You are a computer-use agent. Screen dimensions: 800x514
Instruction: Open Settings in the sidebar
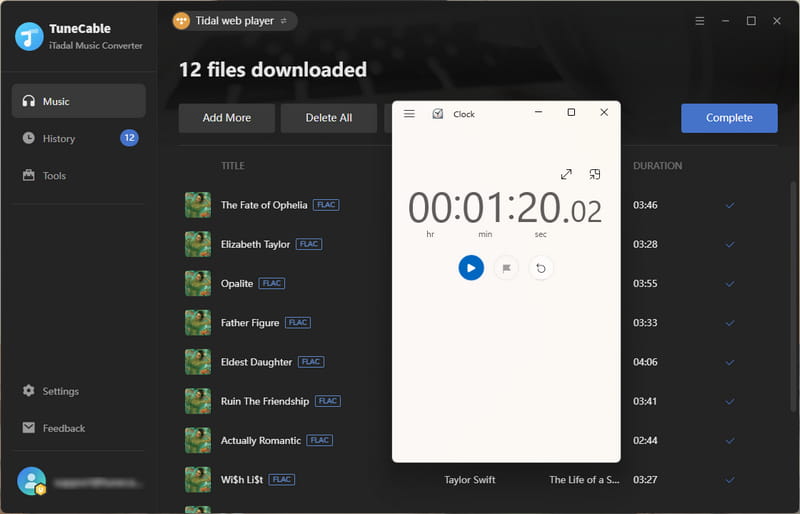tap(79, 391)
